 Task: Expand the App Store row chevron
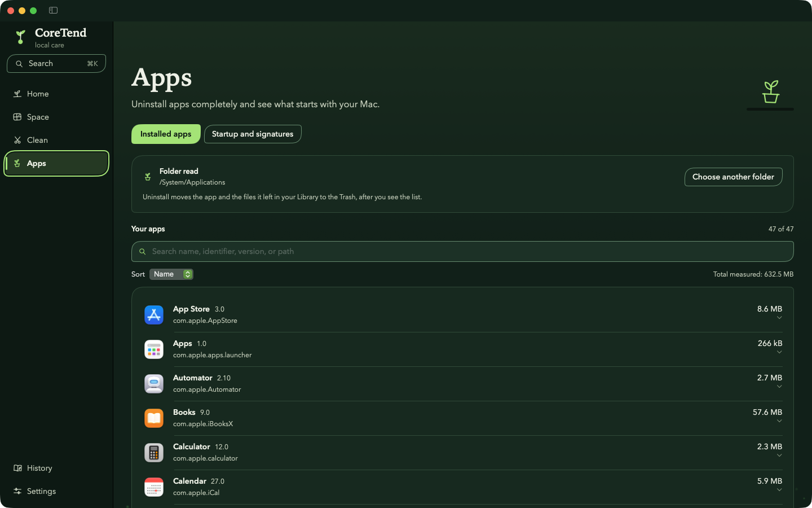[779, 318]
